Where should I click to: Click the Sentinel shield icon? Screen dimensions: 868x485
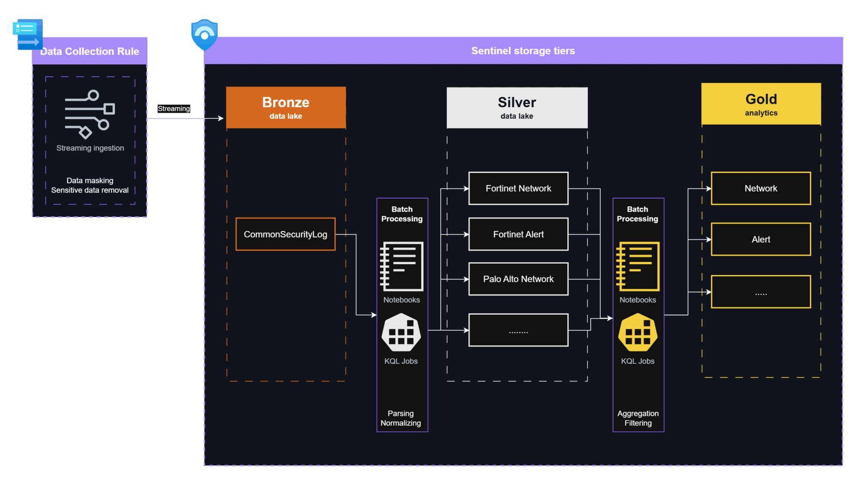205,35
